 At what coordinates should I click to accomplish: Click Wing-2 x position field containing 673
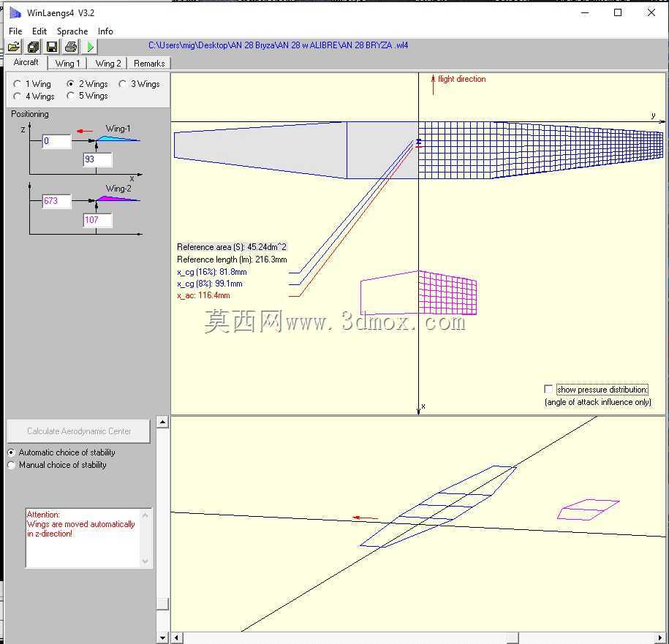tap(57, 201)
